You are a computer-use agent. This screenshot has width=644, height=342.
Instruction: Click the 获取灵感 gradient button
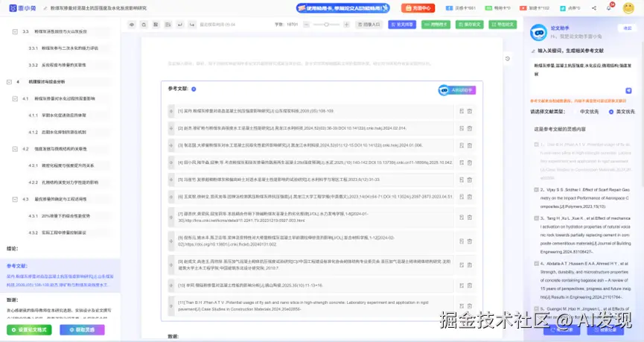82,329
